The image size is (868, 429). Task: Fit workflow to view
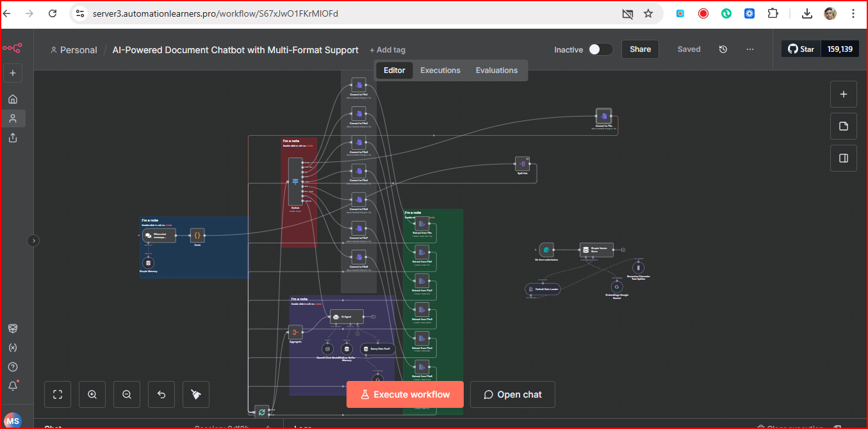point(58,394)
